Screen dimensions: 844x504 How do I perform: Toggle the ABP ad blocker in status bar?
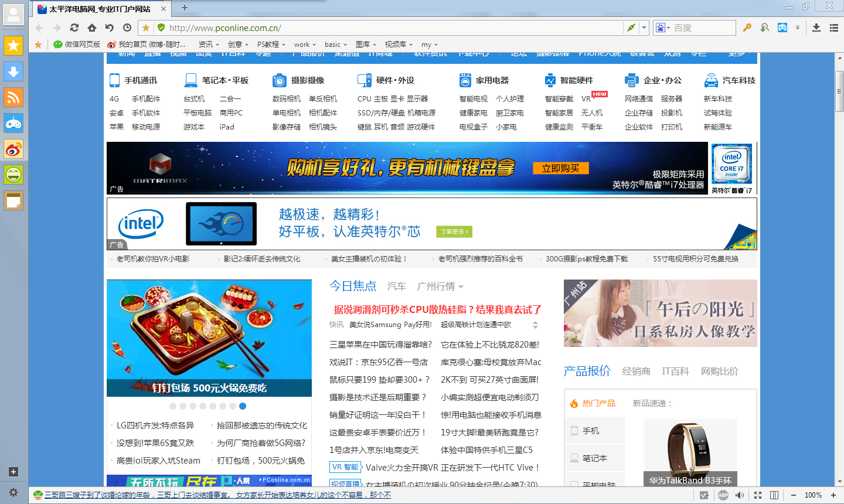coord(723,495)
